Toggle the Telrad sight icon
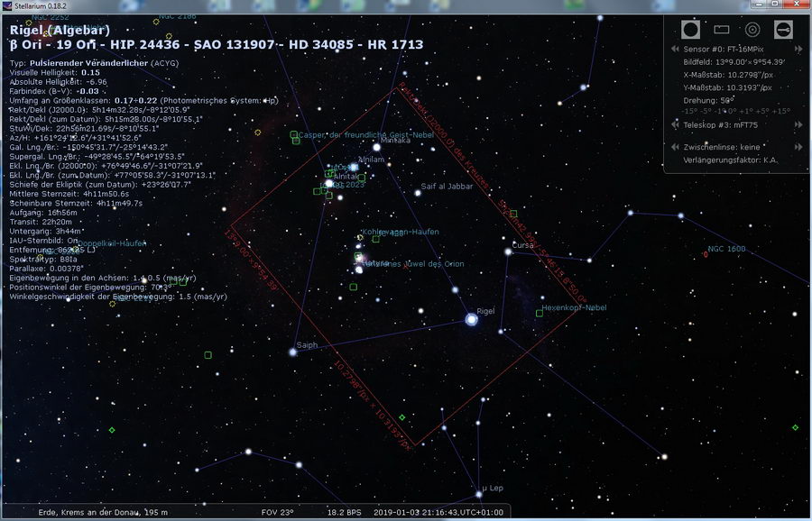This screenshot has width=812, height=521. click(752, 30)
